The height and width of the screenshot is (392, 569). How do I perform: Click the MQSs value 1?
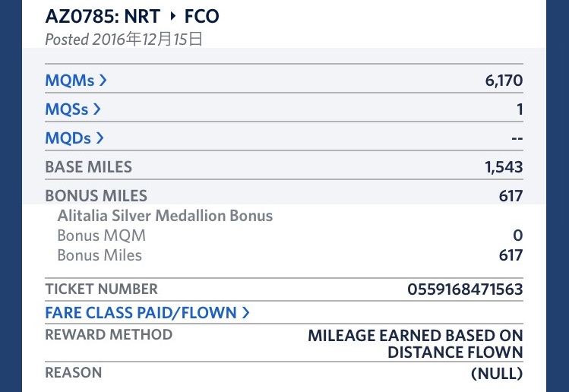[520, 109]
